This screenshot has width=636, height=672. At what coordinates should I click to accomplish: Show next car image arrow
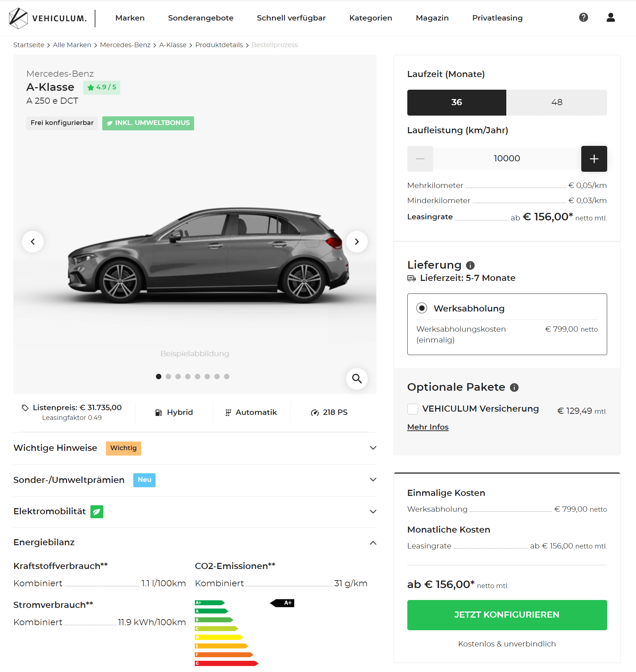coord(357,242)
